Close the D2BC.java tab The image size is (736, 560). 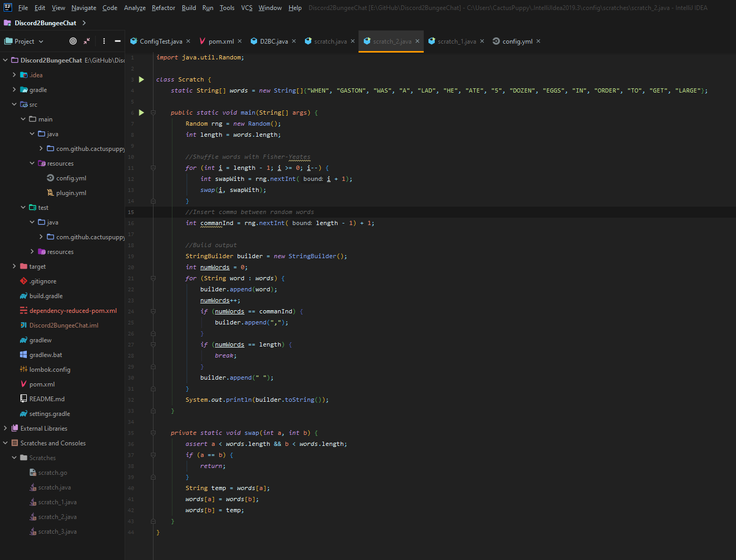point(294,42)
